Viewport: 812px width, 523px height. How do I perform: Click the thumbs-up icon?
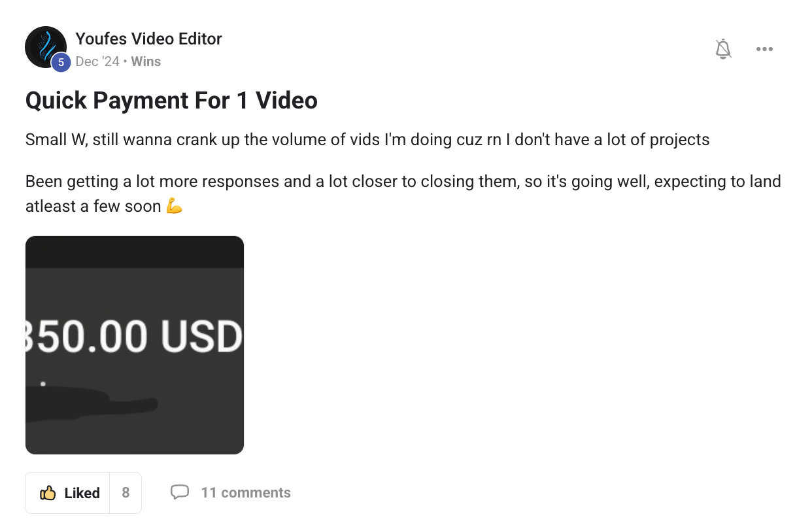pos(48,493)
